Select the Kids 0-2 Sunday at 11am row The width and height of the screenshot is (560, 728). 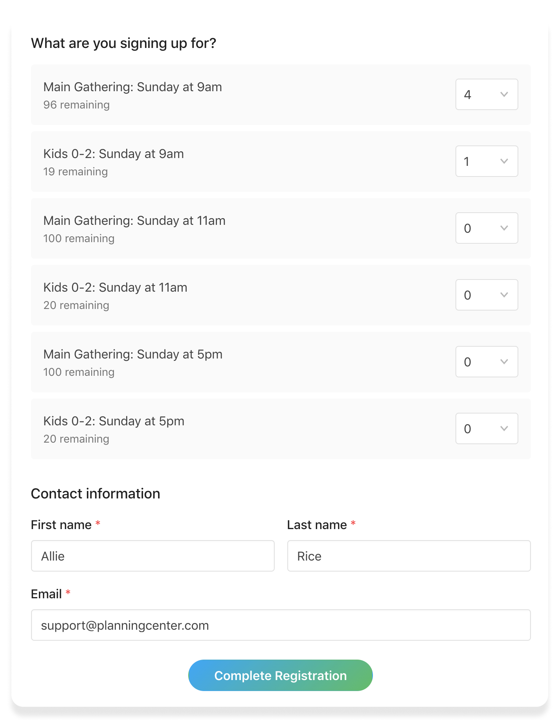click(115, 287)
